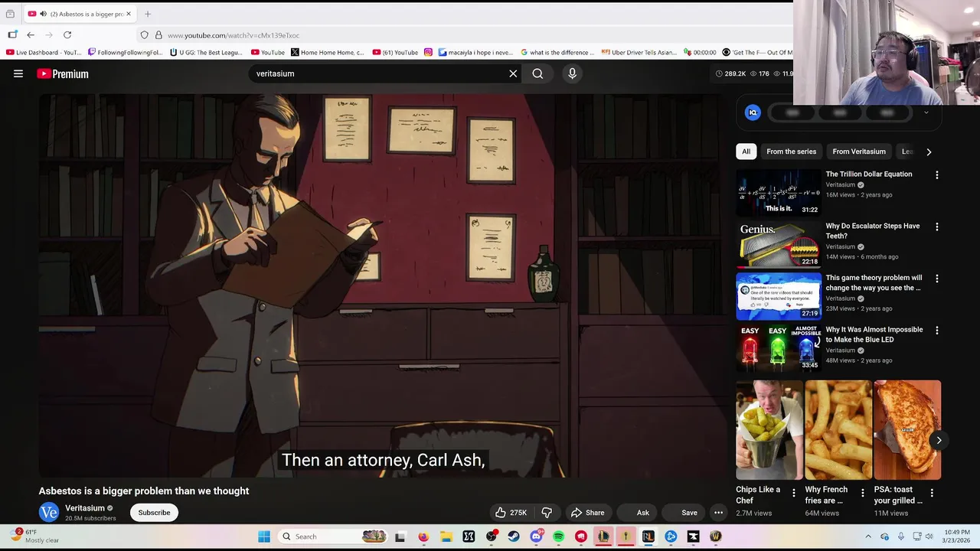Open weather widget 61°F
The image size is (980, 551).
point(34,536)
